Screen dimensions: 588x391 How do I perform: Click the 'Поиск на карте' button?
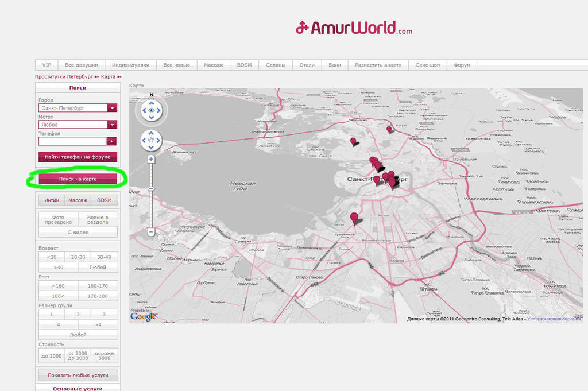[x=78, y=179]
